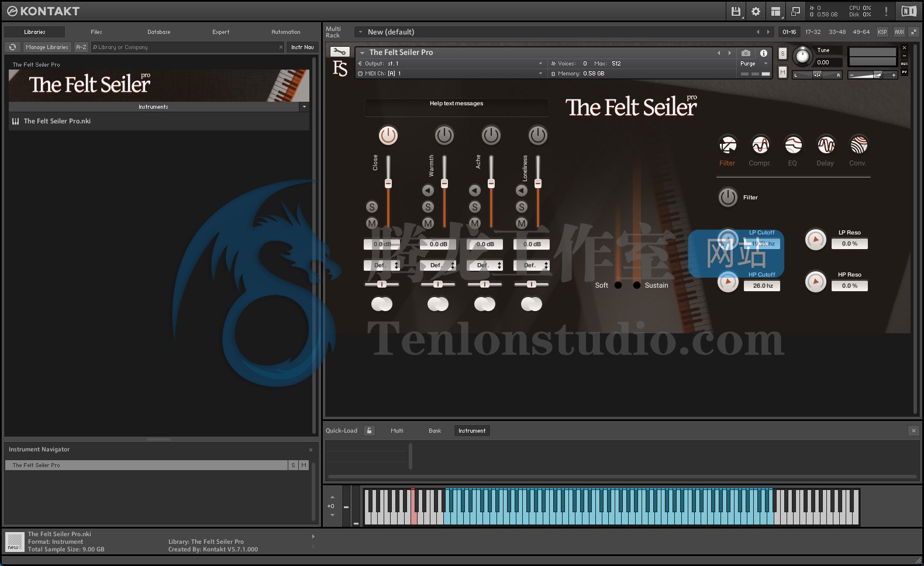Select rack page 17-32
The width and height of the screenshot is (924, 566).
[813, 32]
